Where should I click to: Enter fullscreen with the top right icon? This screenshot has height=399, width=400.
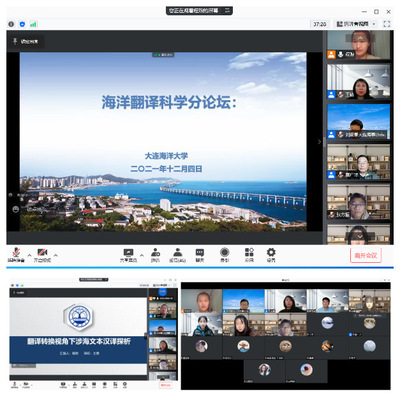tap(387, 24)
